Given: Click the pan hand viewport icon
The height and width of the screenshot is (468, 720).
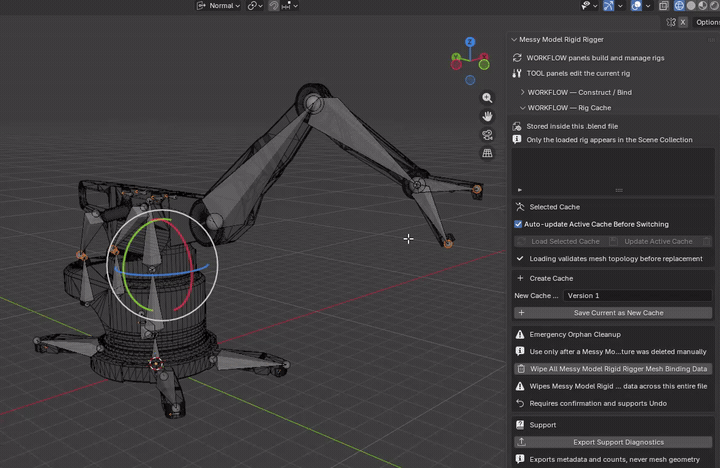Looking at the screenshot, I should 487,116.
